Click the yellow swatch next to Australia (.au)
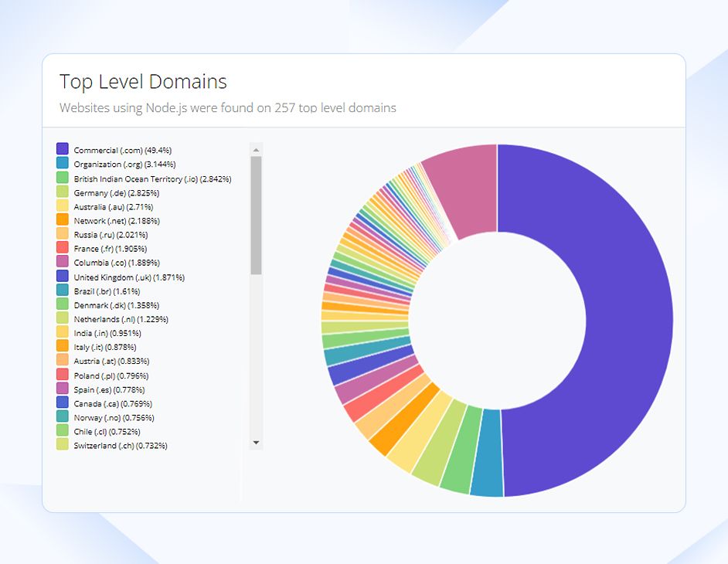The width and height of the screenshot is (728, 564). pos(63,206)
